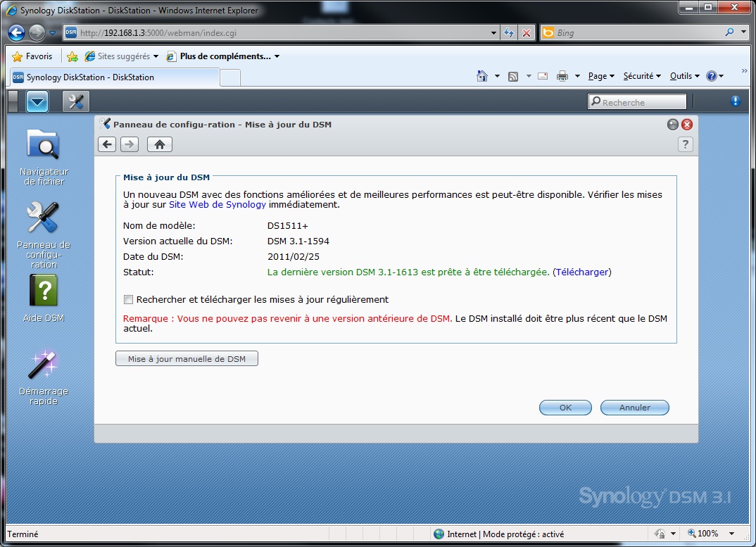Close the Panneau de configuration panel

coord(687,125)
